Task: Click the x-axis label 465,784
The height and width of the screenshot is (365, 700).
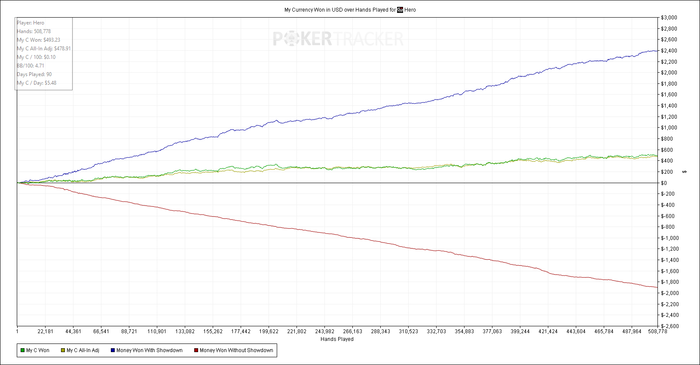Action: pos(604,332)
